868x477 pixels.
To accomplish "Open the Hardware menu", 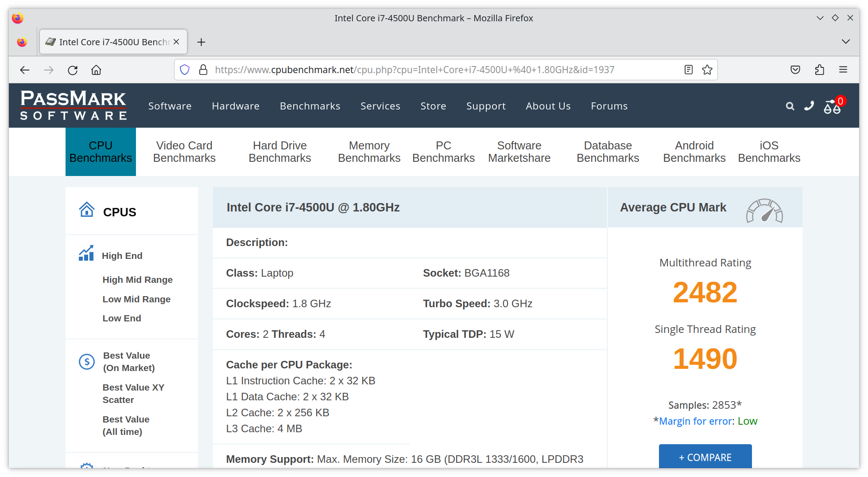I will [x=236, y=106].
